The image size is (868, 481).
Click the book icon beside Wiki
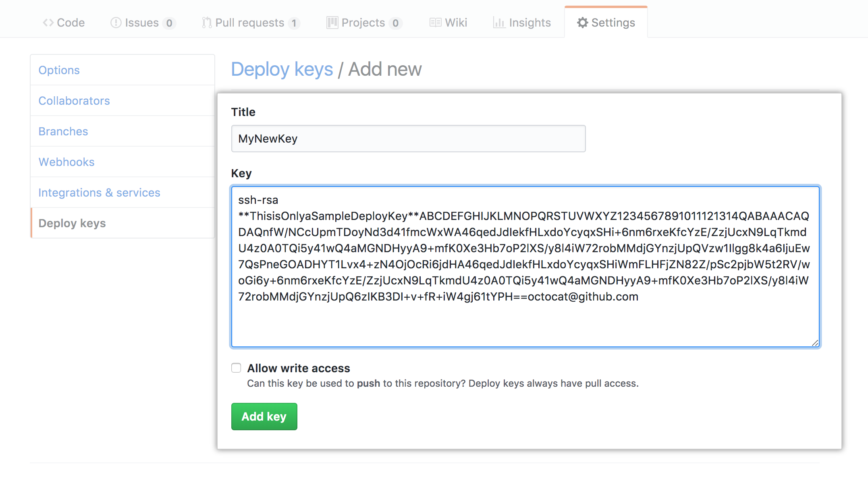[435, 23]
